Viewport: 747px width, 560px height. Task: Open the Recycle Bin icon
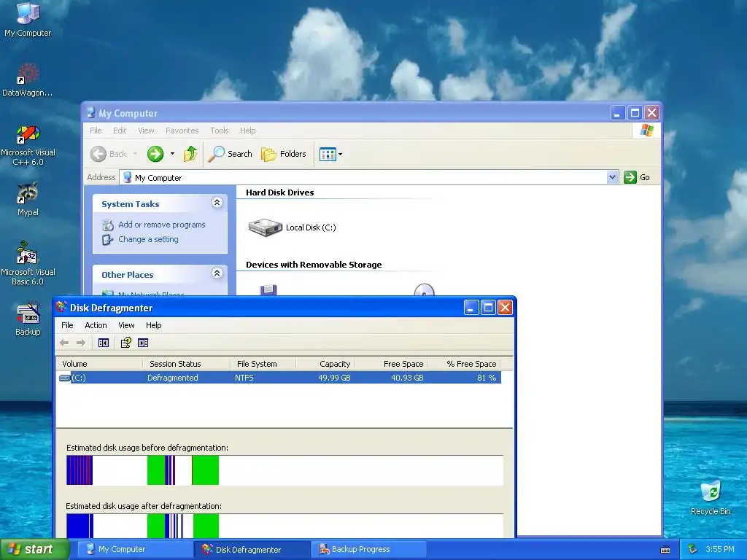(x=711, y=497)
